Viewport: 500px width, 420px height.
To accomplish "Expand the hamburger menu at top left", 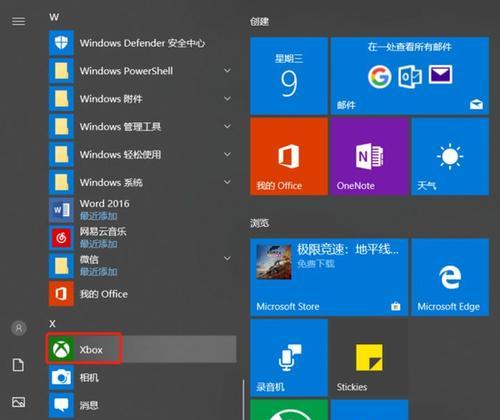I will click(x=18, y=21).
